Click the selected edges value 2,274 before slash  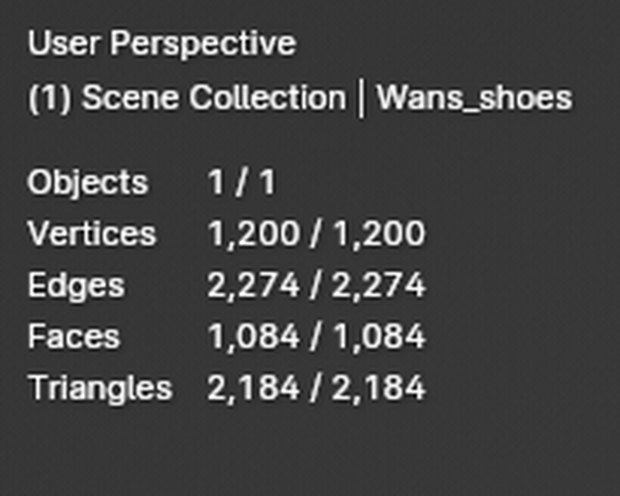[253, 286]
